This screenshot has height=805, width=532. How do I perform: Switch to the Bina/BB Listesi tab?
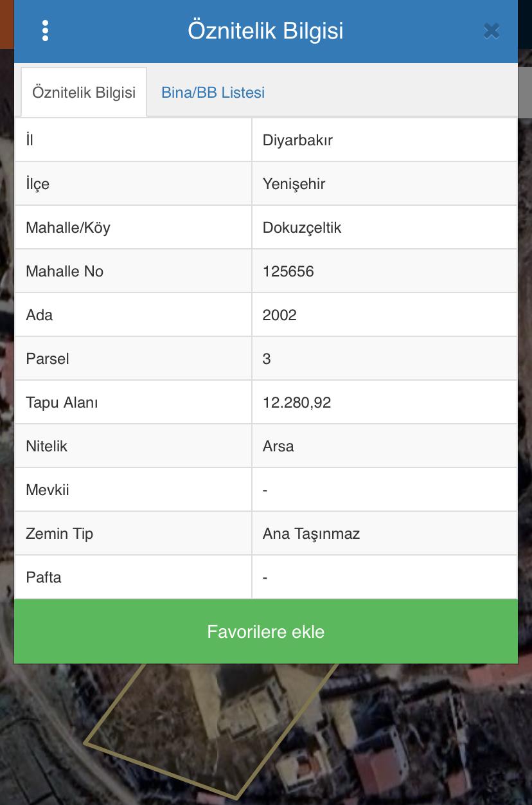pos(213,93)
